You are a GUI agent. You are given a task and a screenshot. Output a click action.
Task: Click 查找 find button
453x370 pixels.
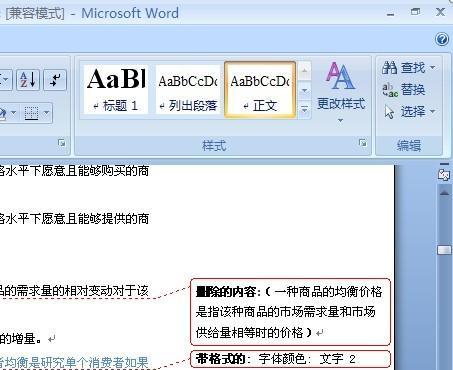click(404, 68)
